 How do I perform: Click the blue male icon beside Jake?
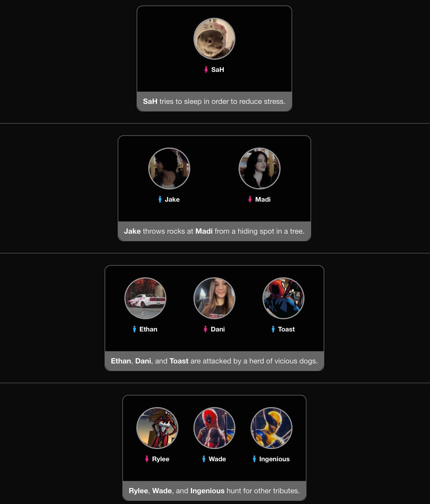tap(160, 199)
